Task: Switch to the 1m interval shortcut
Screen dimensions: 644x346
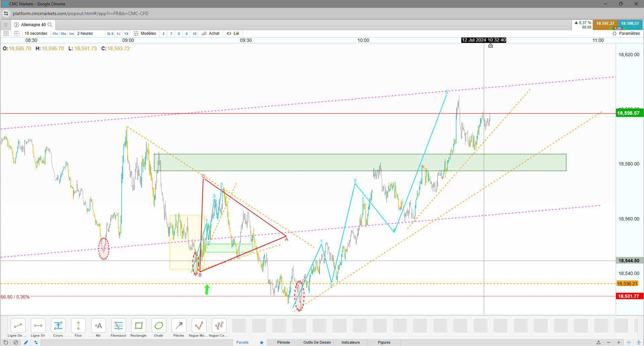Action: pos(71,34)
